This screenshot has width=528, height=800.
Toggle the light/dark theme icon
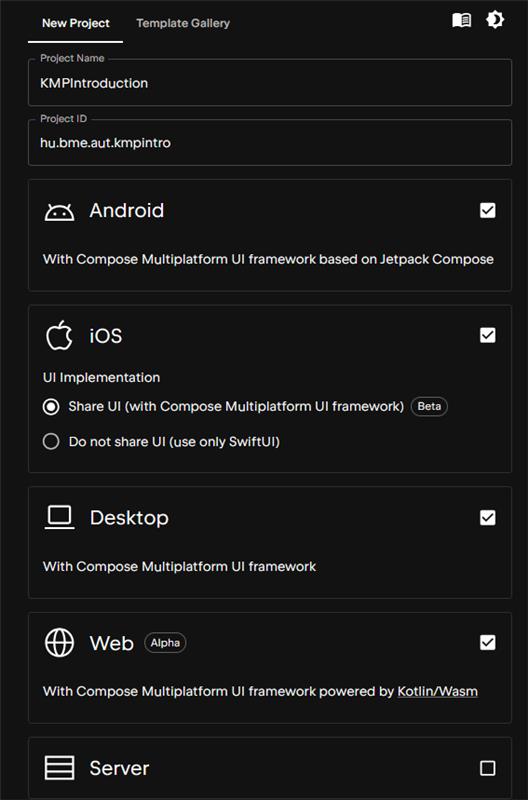(x=495, y=20)
